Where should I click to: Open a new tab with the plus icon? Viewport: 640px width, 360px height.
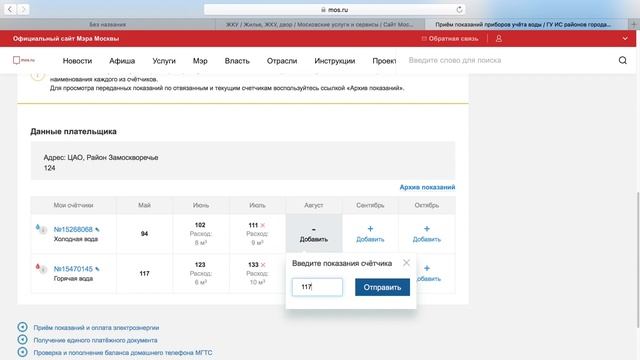click(634, 24)
